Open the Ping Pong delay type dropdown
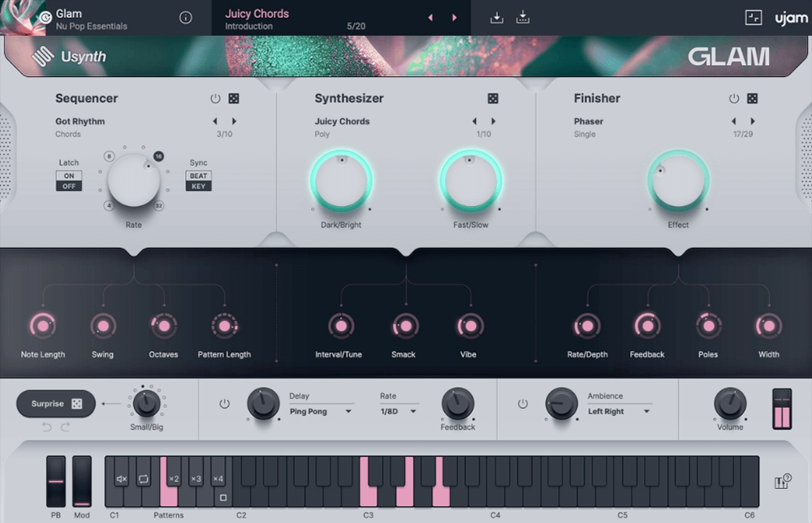Image resolution: width=812 pixels, height=523 pixels. (x=321, y=412)
